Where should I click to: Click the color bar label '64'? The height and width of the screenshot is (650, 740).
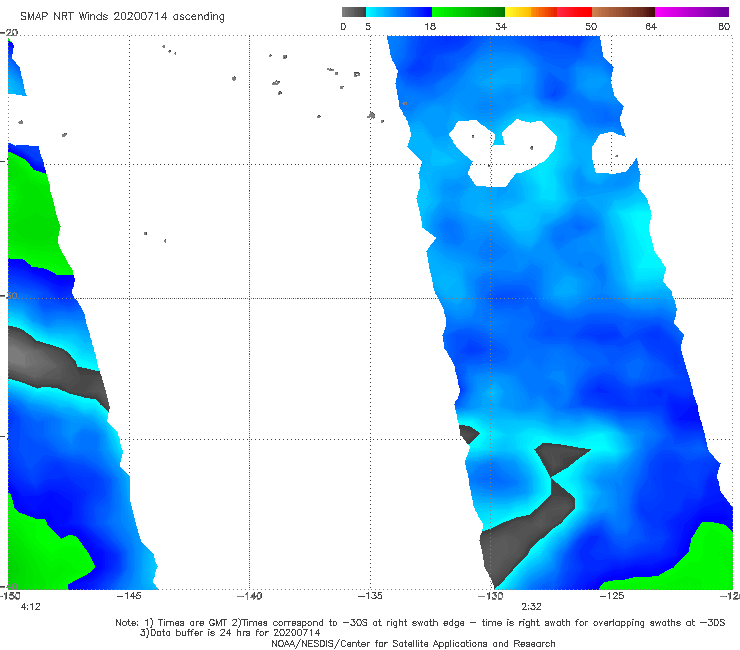651,26
